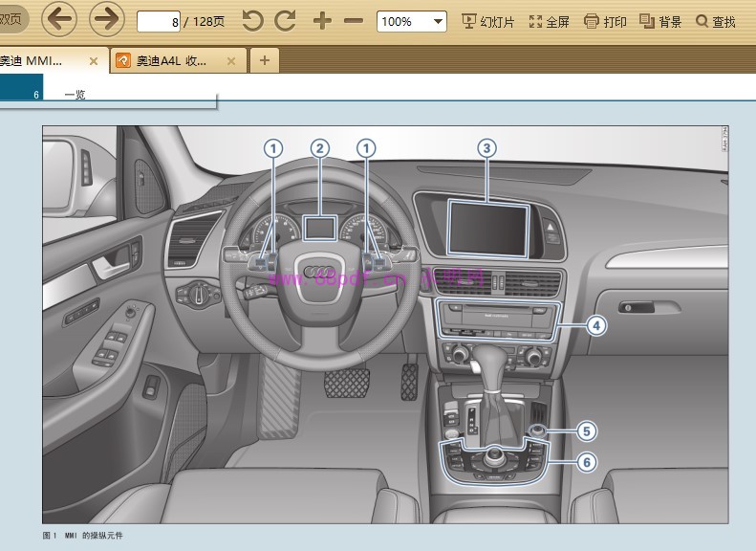Rotate page counterclockwise

252,21
